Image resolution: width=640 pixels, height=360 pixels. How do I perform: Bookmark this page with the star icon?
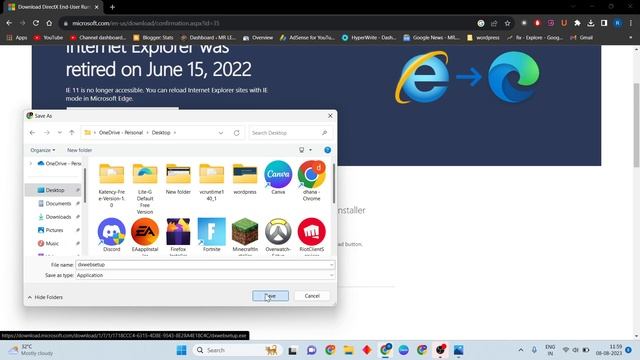tap(507, 23)
